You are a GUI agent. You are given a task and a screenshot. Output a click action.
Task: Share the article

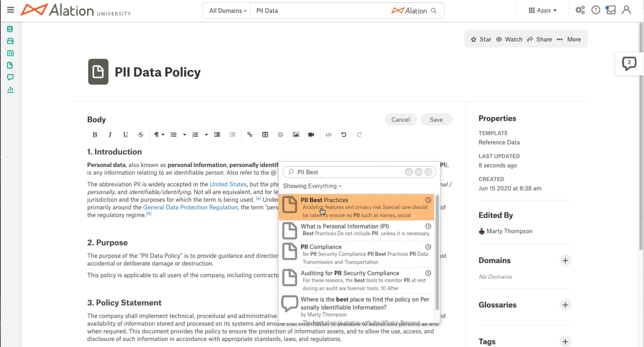539,39
